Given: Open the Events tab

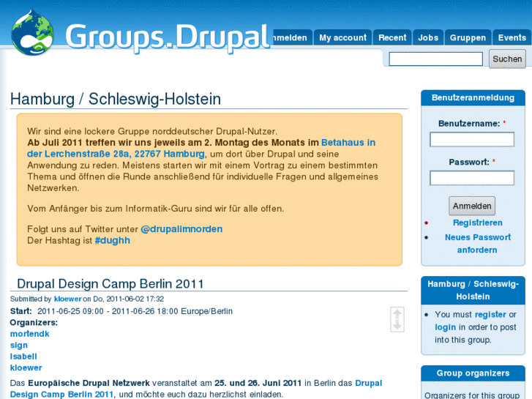Looking at the screenshot, I should click(x=512, y=37).
